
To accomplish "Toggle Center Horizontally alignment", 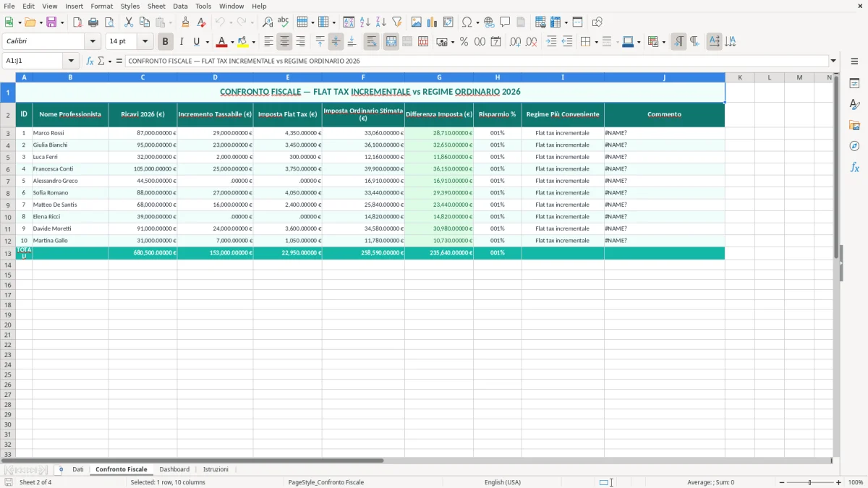I will click(x=285, y=42).
